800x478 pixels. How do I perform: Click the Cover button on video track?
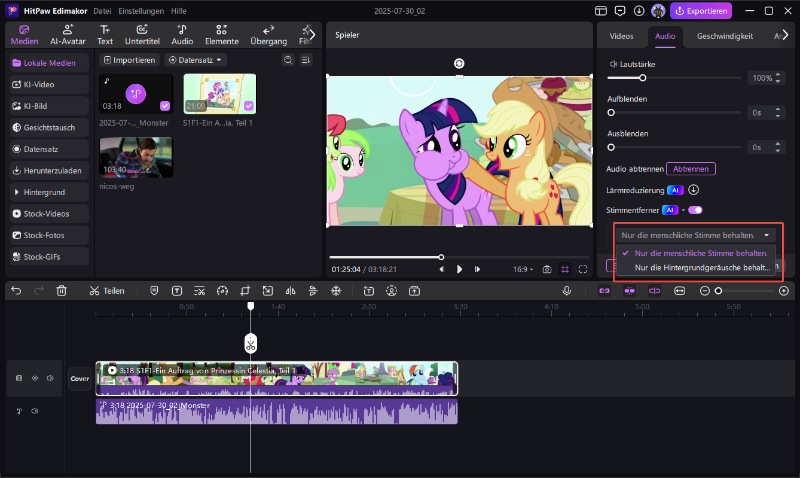80,379
